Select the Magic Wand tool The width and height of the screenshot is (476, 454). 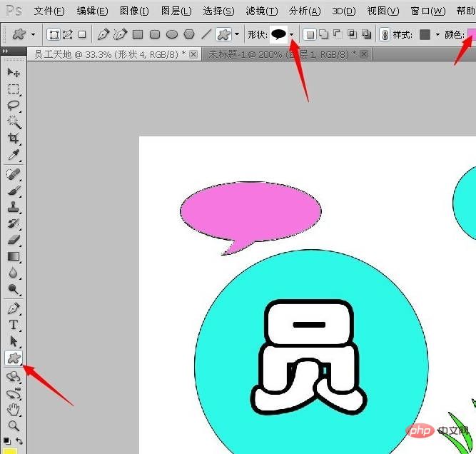[14, 122]
